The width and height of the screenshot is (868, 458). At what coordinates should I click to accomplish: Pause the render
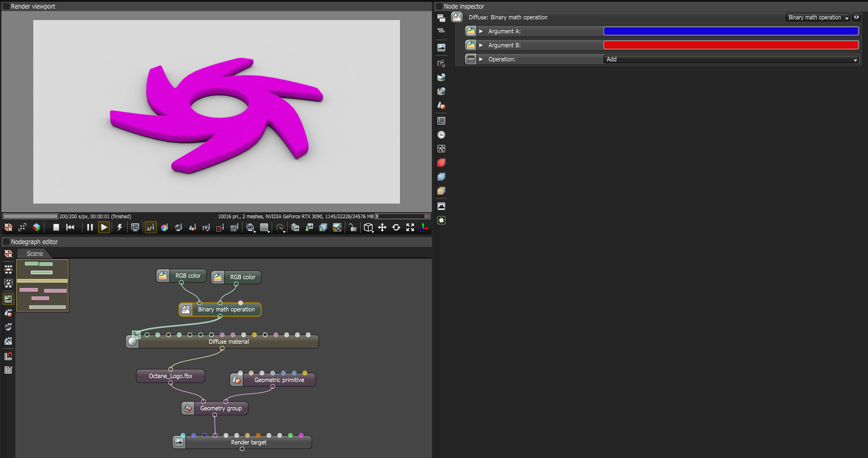[x=90, y=227]
